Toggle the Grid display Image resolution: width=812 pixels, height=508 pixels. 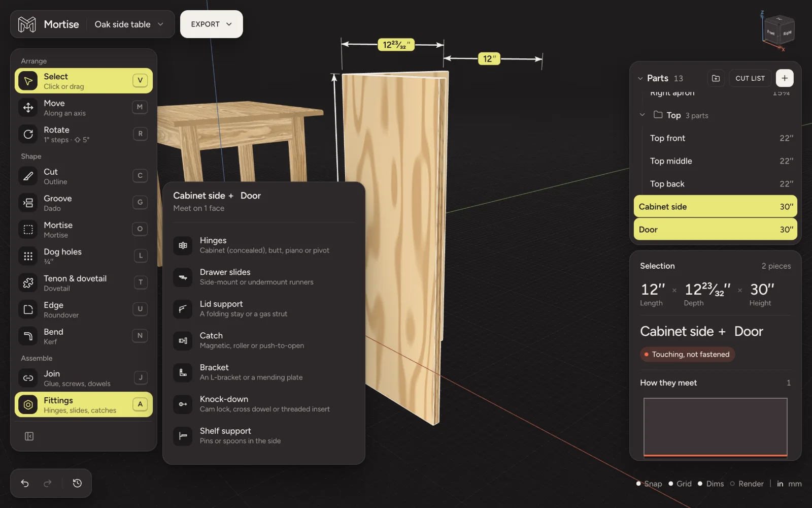pyautogui.click(x=680, y=484)
